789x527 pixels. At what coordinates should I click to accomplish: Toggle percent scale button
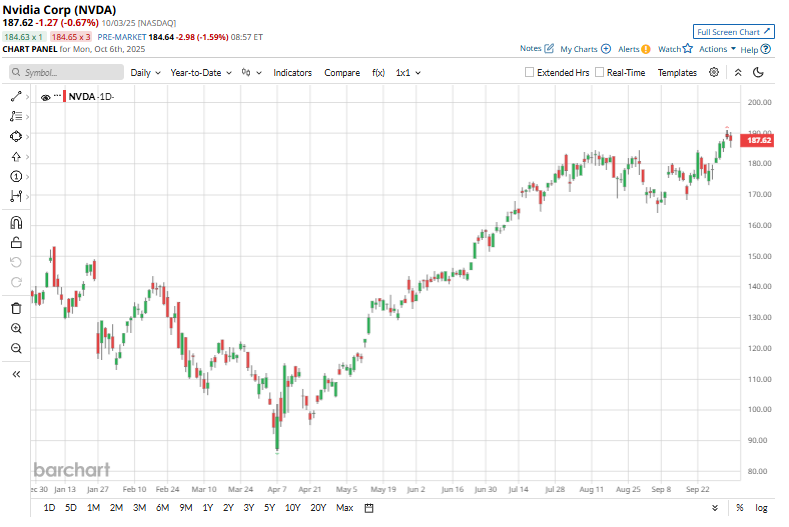point(740,508)
